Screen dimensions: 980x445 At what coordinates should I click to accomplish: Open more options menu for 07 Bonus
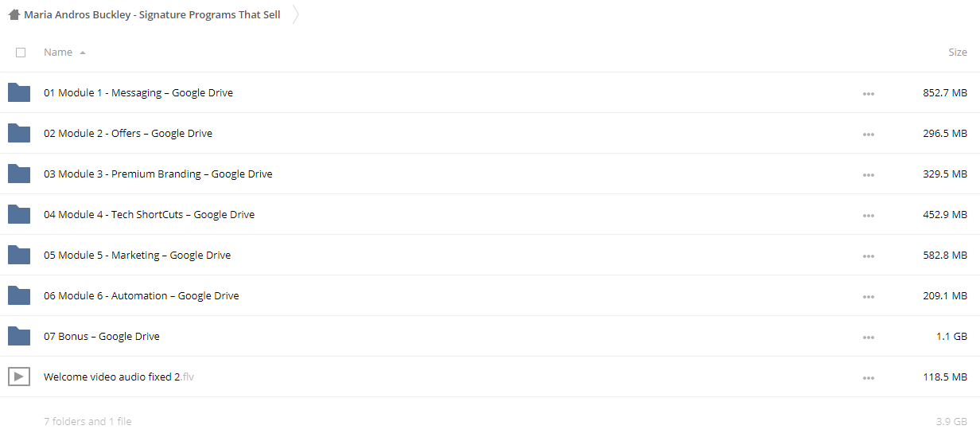click(x=868, y=337)
